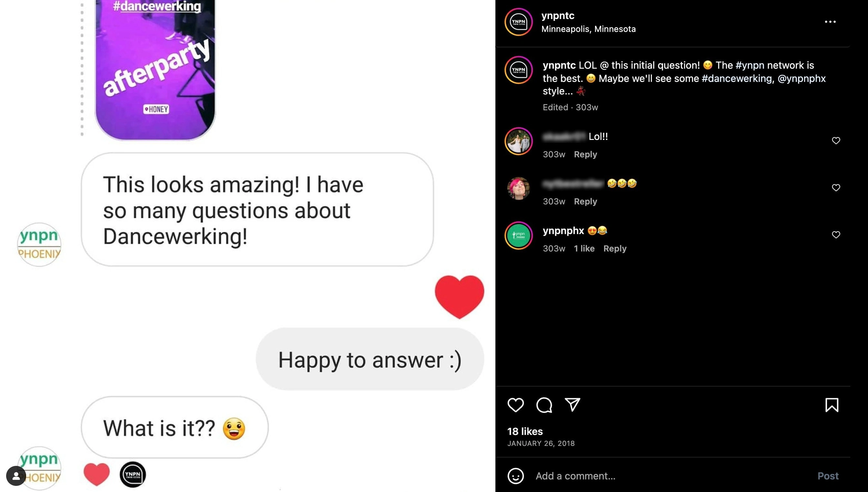
Task: Open the comment bubble icon
Action: tap(544, 405)
